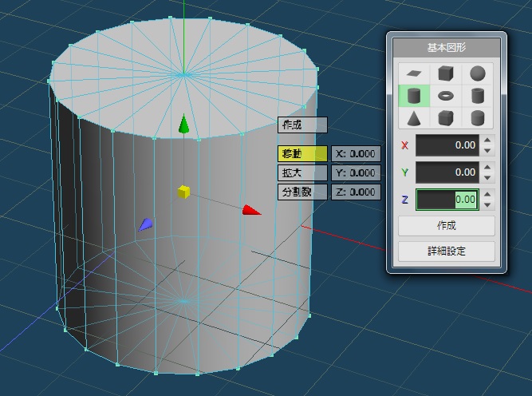532x396 pixels.
Task: Click the yellow center gizmo cube
Action: [x=183, y=192]
